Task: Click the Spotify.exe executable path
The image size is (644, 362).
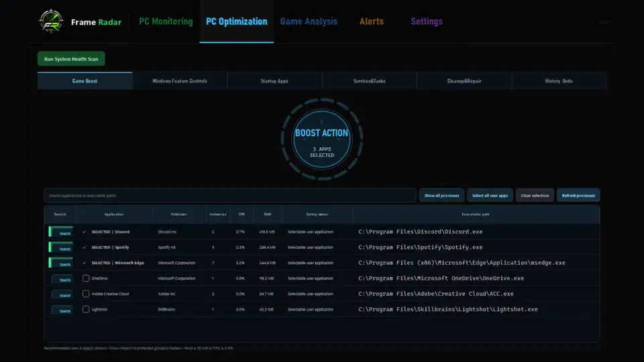Action: point(420,247)
